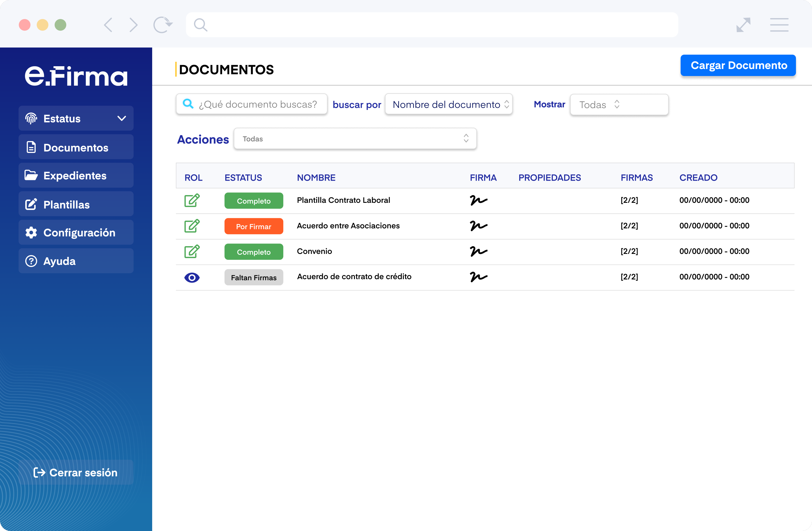
Task: Open Configuración in the sidebar
Action: (x=76, y=233)
